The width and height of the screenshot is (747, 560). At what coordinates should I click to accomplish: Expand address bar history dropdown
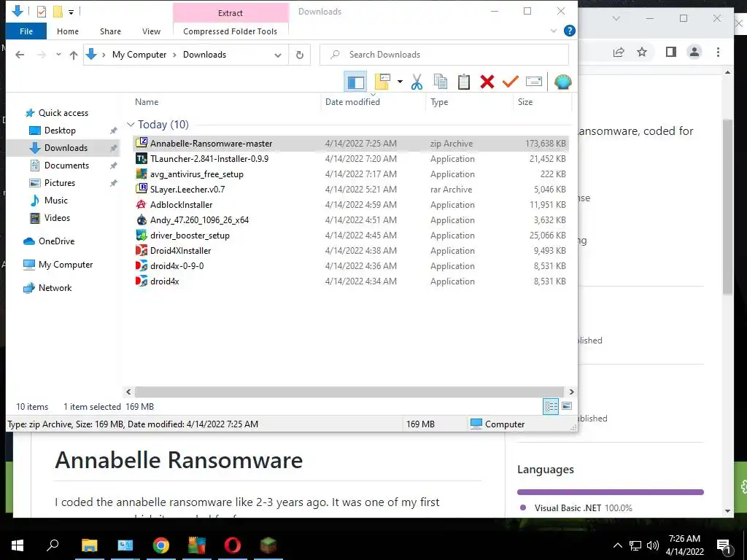pyautogui.click(x=278, y=55)
